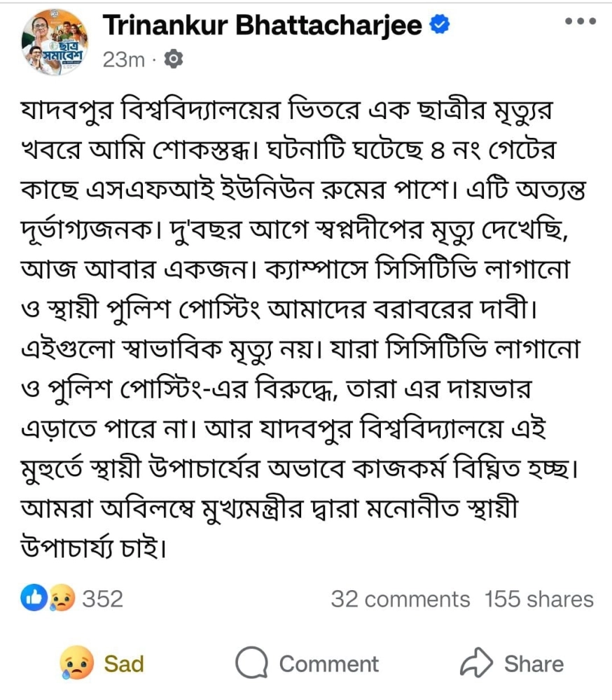Click the Share arrow icon
Screen dimensions: 612x700
[477, 663]
